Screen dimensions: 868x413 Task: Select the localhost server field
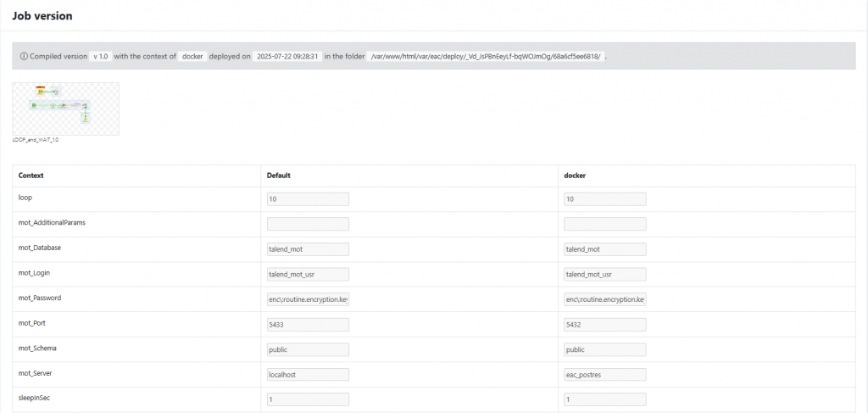pos(308,375)
